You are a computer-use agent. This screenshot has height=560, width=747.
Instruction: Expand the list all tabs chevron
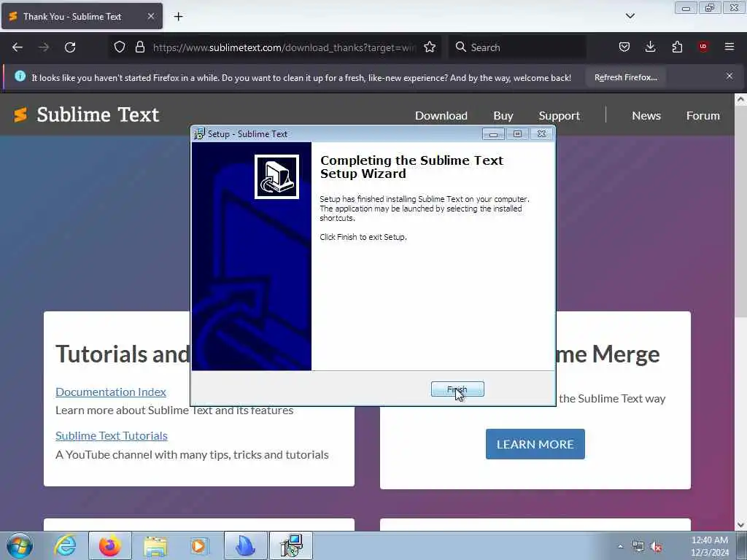click(630, 16)
